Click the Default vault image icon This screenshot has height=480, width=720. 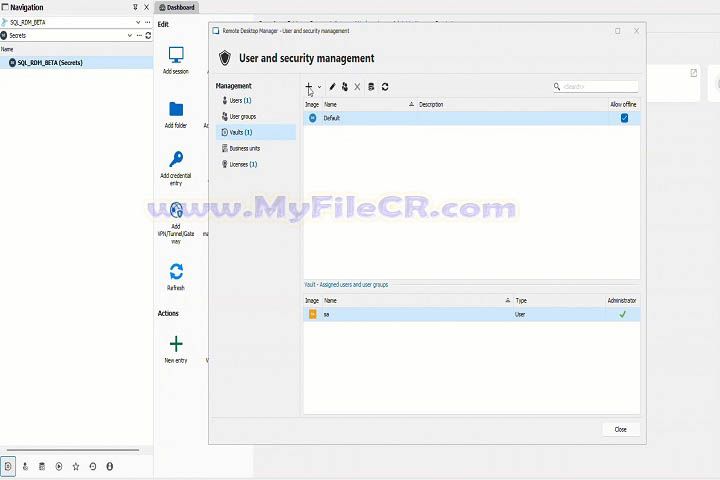pyautogui.click(x=312, y=118)
